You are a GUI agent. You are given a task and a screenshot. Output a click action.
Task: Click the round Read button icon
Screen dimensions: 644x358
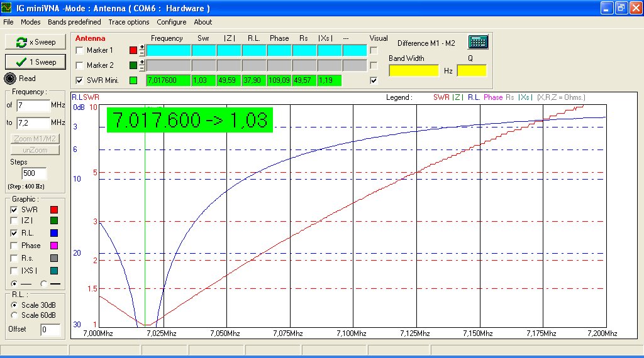[x=10, y=79]
